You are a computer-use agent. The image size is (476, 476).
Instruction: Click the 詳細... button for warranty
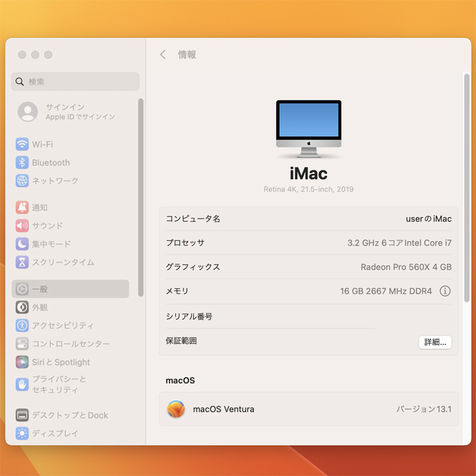pos(435,342)
